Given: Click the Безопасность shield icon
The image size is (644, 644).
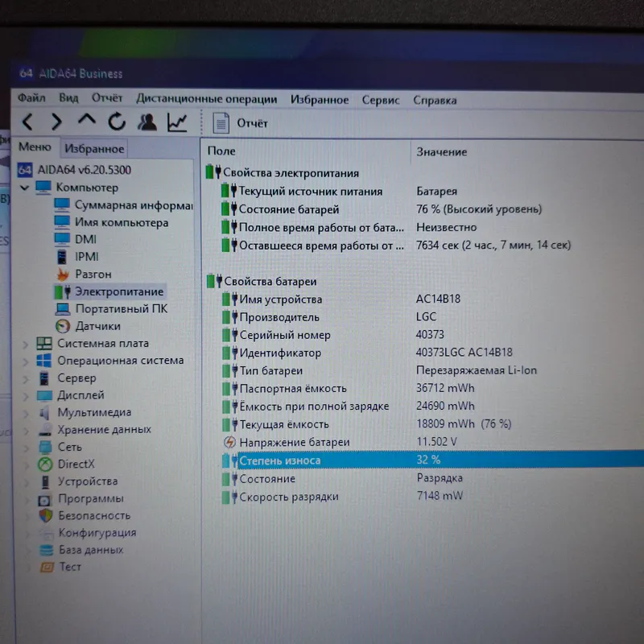Looking at the screenshot, I should [46, 516].
